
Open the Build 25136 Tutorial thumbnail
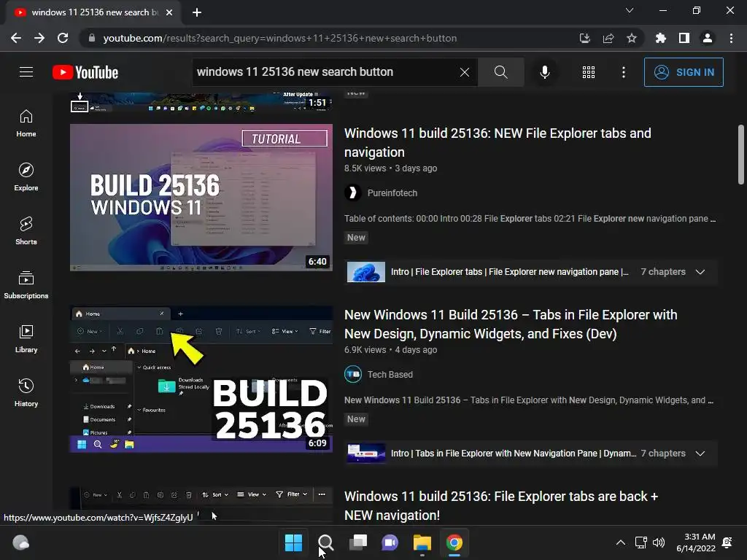coord(201,197)
